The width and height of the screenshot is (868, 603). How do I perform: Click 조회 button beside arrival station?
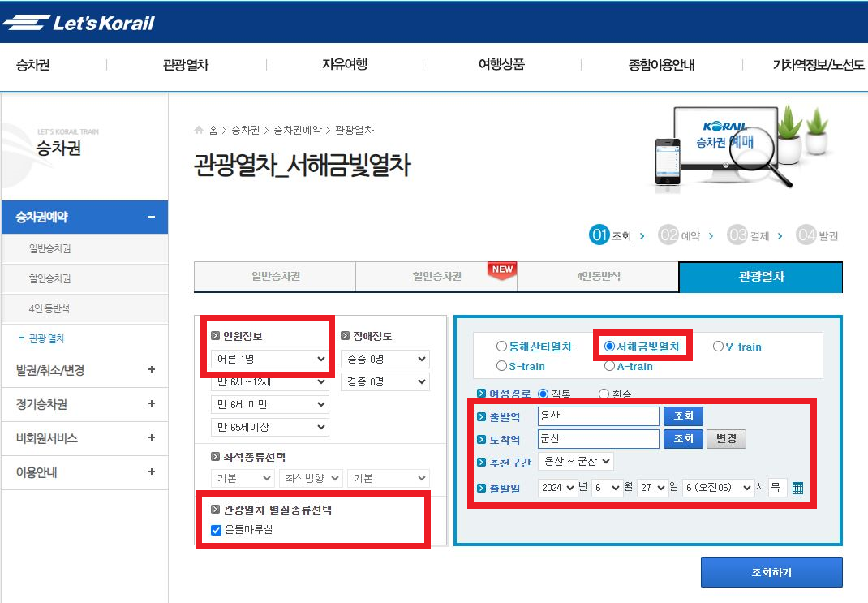[x=683, y=438]
